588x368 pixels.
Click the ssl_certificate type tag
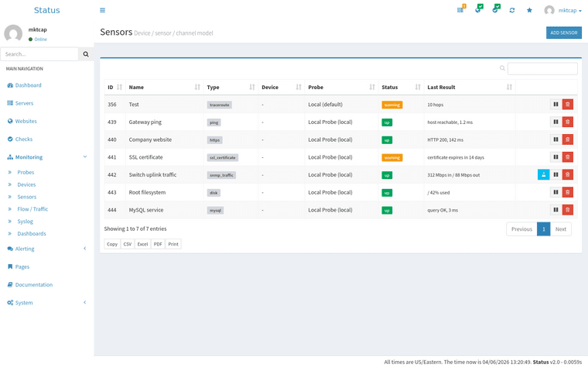(x=222, y=158)
